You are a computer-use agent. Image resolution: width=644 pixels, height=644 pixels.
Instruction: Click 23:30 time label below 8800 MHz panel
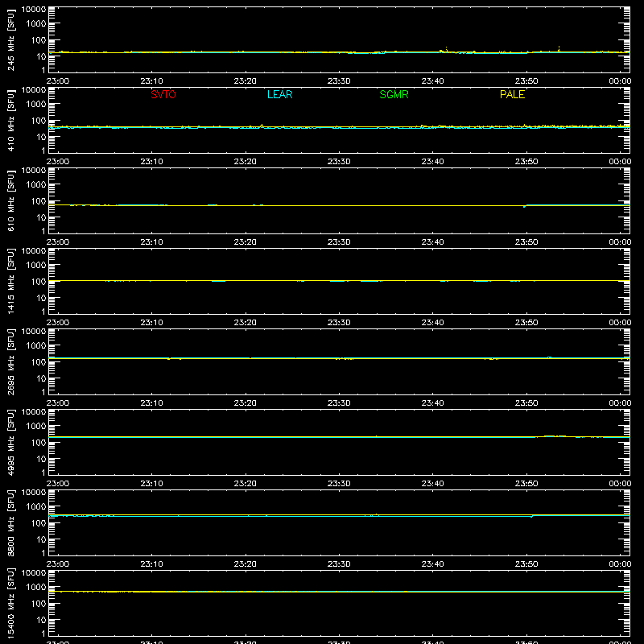[339, 564]
